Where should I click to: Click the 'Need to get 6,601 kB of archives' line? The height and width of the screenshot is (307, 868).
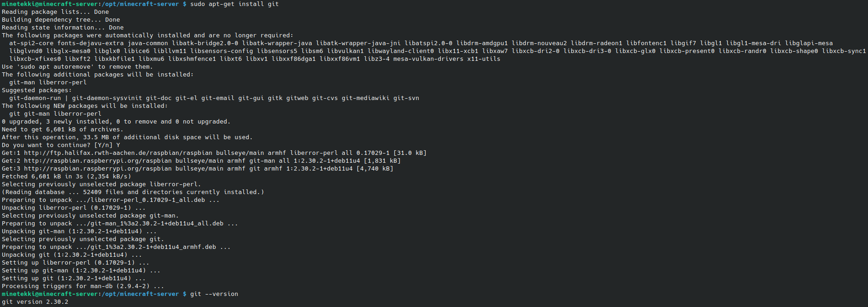tap(63, 130)
